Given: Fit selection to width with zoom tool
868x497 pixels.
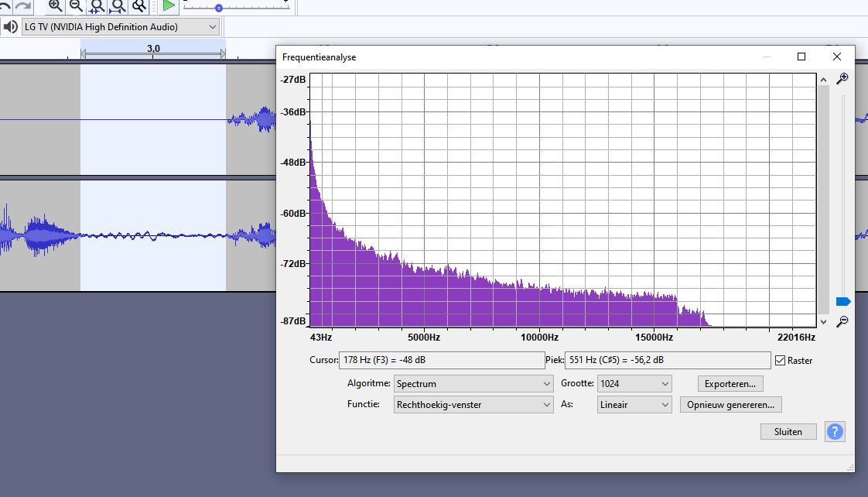Looking at the screenshot, I should click(97, 5).
